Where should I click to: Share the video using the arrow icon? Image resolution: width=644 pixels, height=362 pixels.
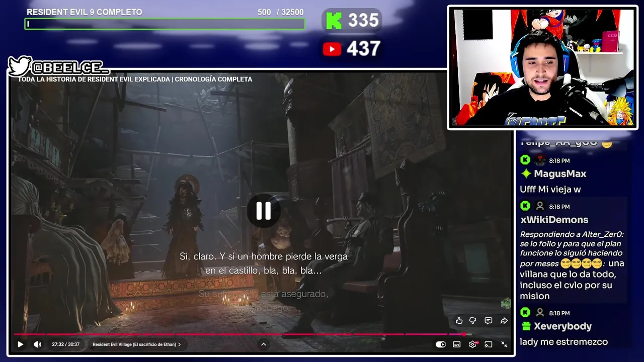[504, 321]
